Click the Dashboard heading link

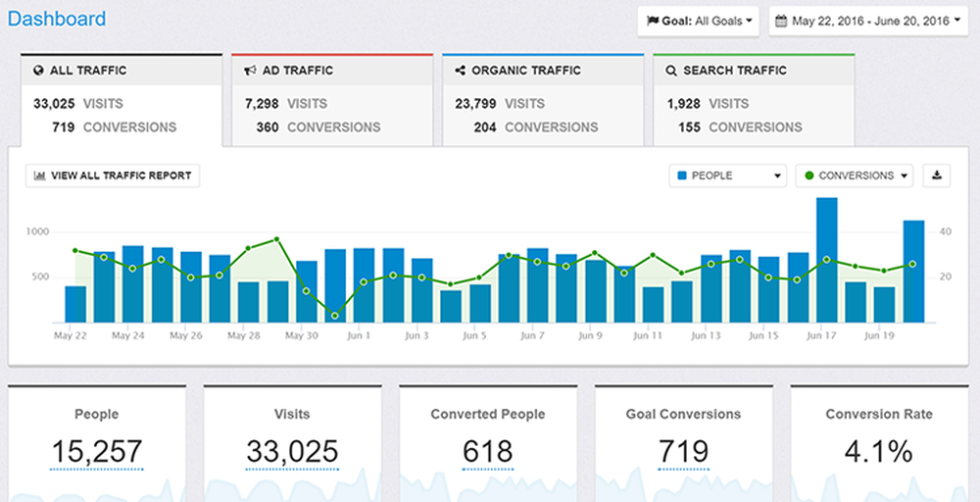click(57, 19)
